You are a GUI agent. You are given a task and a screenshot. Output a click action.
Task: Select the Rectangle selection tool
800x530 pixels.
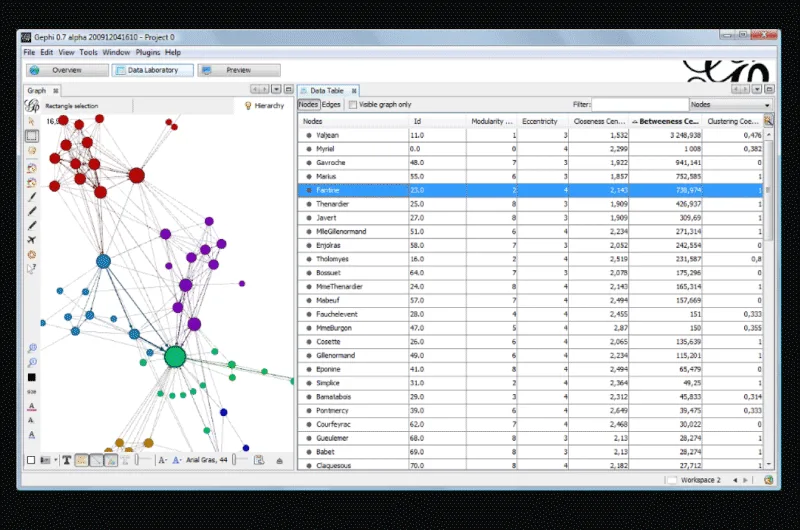tap(32, 136)
